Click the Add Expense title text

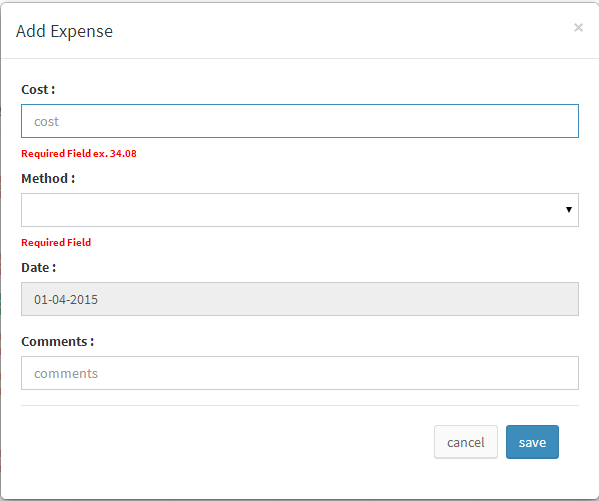64,31
